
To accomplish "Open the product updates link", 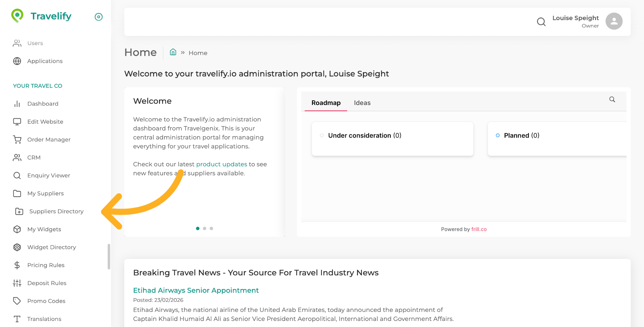I will 221,164.
